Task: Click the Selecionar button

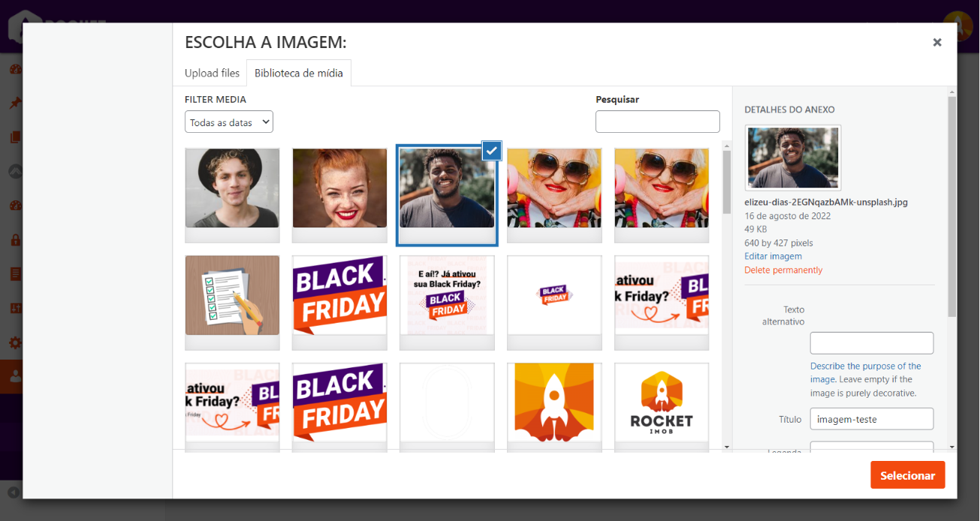Action: coord(907,475)
